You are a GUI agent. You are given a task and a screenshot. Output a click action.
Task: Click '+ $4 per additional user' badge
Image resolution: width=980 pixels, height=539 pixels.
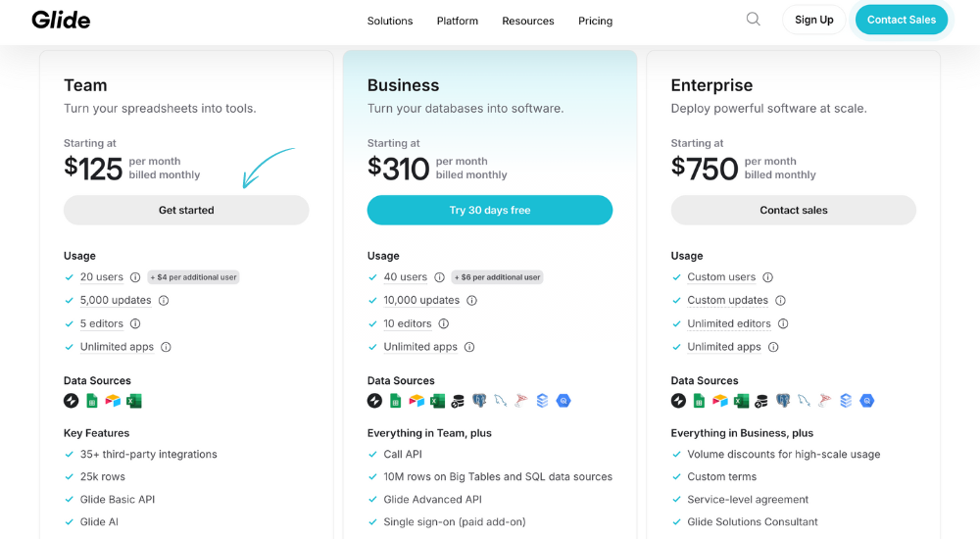coord(194,277)
